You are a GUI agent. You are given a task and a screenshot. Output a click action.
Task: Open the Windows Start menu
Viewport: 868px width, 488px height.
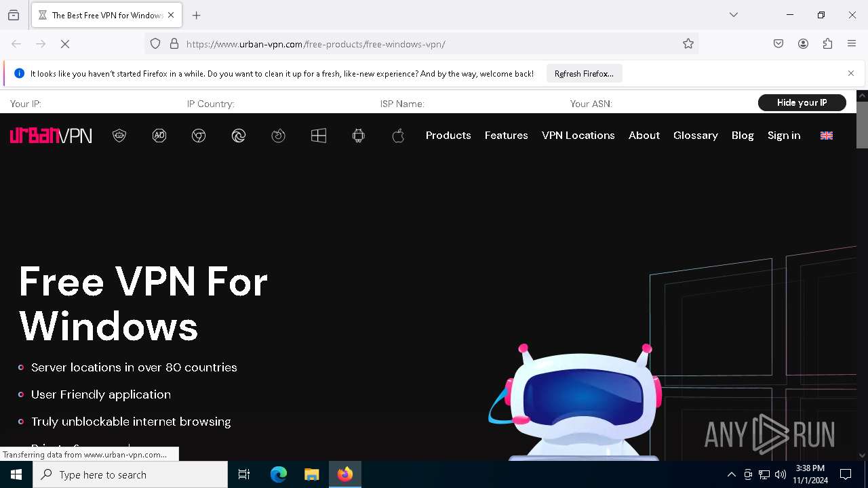click(x=16, y=474)
